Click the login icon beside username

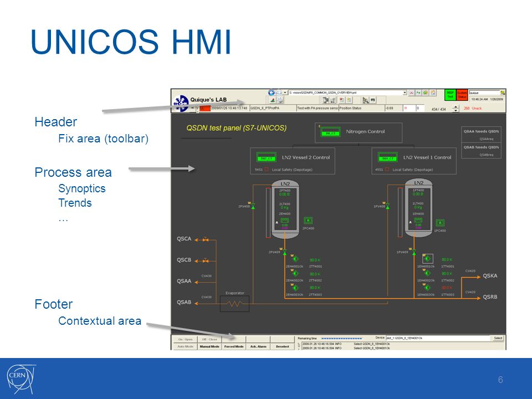point(503,93)
